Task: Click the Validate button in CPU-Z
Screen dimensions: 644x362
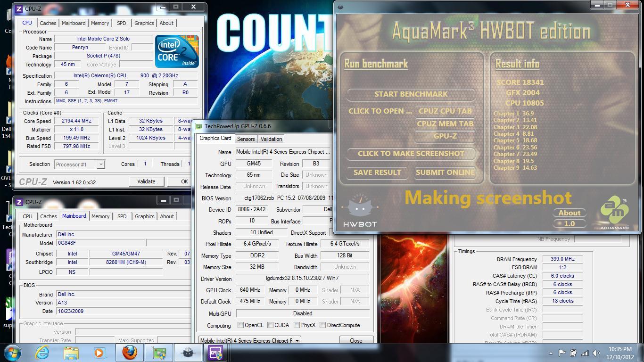Action: pyautogui.click(x=146, y=181)
